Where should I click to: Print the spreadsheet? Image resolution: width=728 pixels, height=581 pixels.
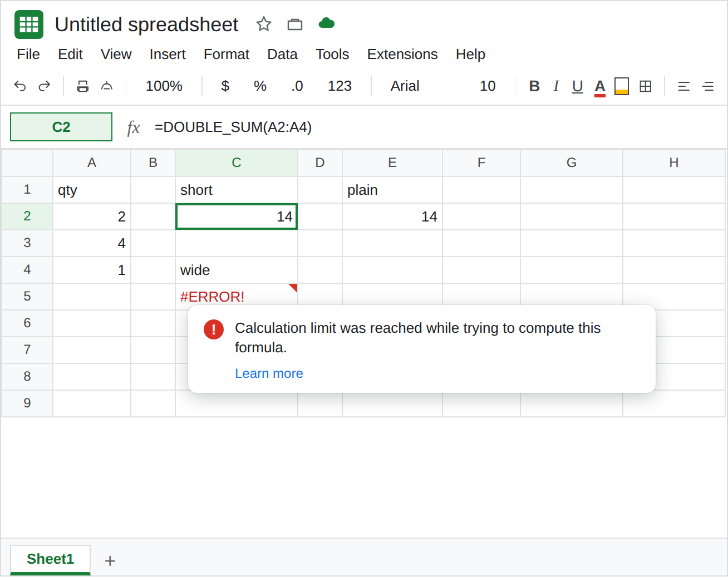[x=83, y=86]
